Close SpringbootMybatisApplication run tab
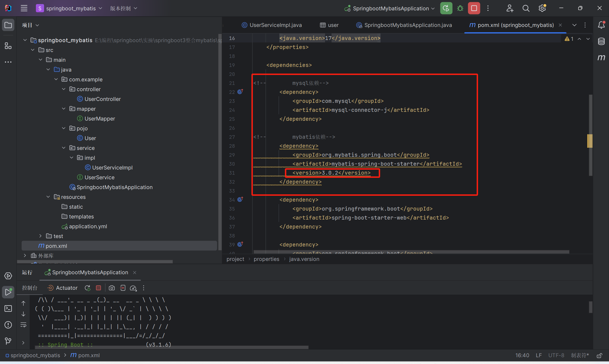Screen dimensions: 609x364 click(x=135, y=273)
